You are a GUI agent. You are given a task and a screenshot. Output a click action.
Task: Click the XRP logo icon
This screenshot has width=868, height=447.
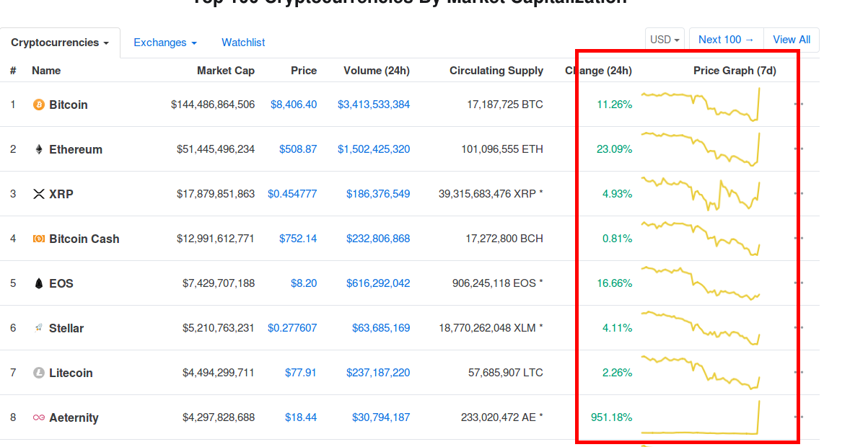[39, 194]
